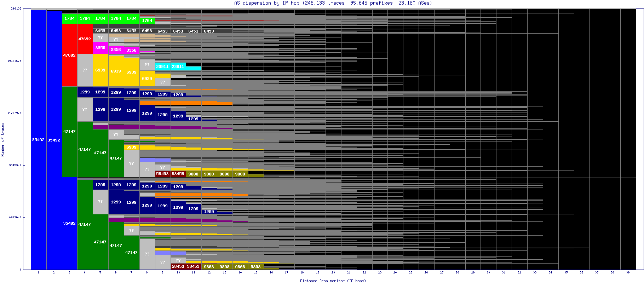Select the dark green 47147 block at hop 7
This screenshot has height=283, width=644.
pyautogui.click(x=131, y=253)
